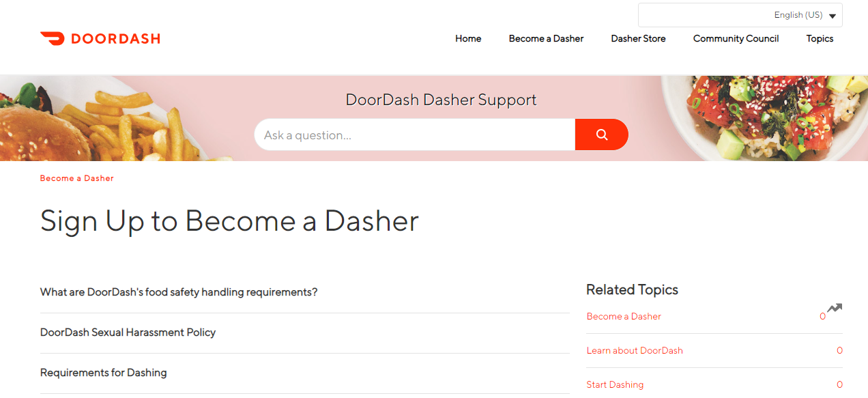The height and width of the screenshot is (398, 868).
Task: Click the DoorDash logo
Action: point(100,38)
